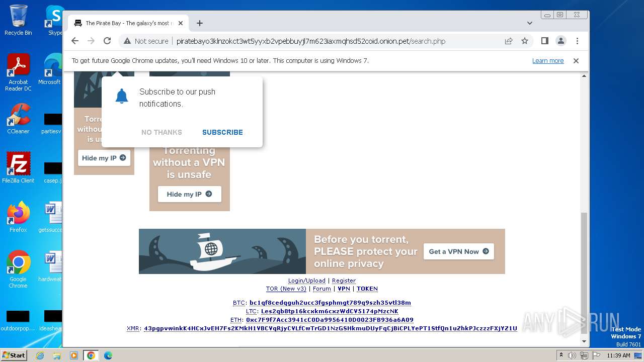Viewport: 644px width, 362px height.
Task: Go back to the previous page
Action: click(x=75, y=41)
